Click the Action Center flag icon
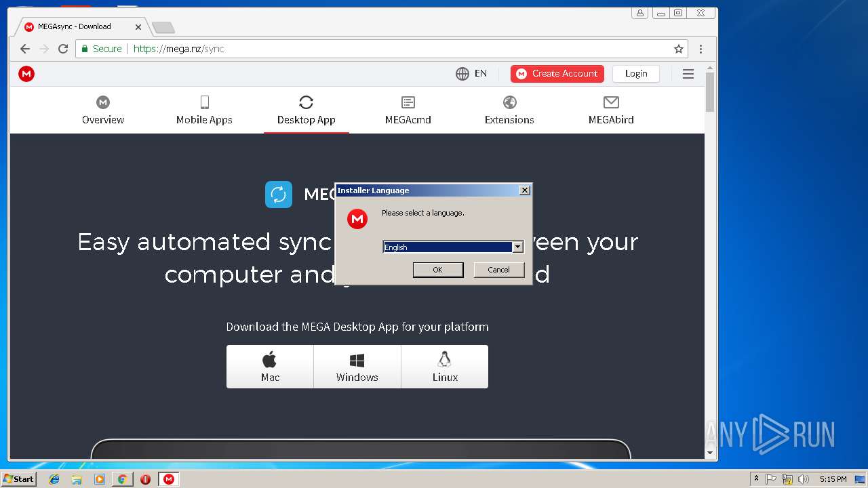The height and width of the screenshot is (488, 868). coord(771,479)
